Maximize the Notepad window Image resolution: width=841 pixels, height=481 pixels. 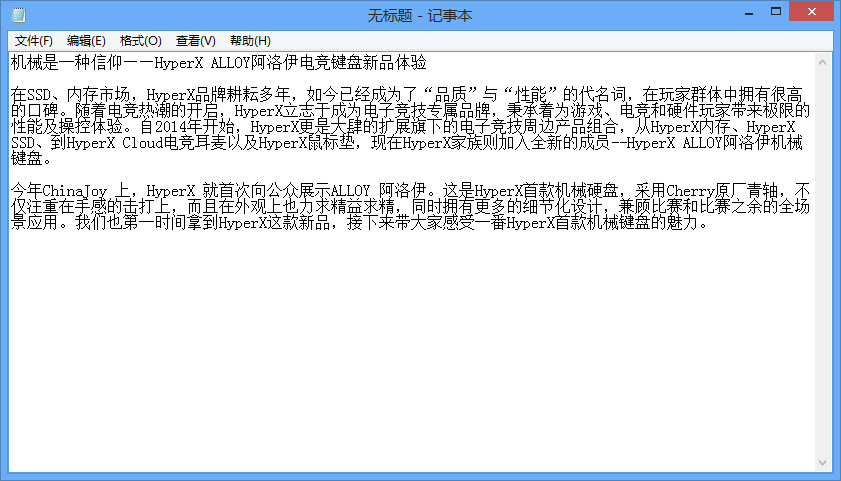pos(776,12)
